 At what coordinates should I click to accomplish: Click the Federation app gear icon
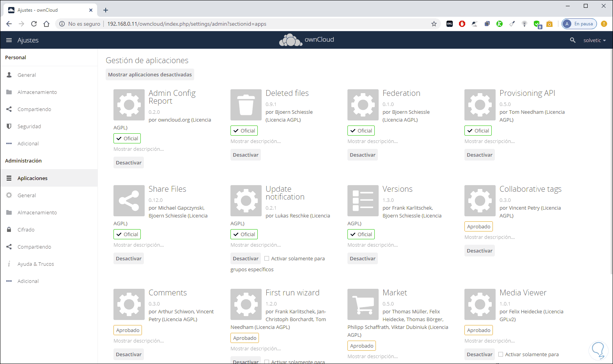tap(363, 105)
